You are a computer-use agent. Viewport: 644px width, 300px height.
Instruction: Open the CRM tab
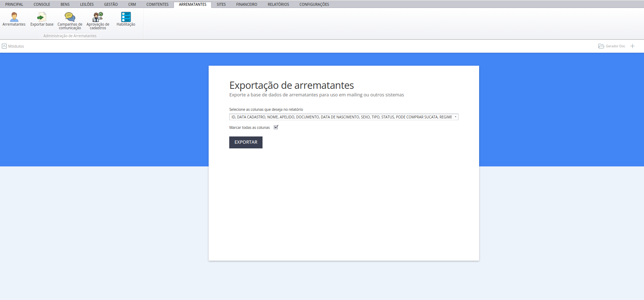point(132,4)
